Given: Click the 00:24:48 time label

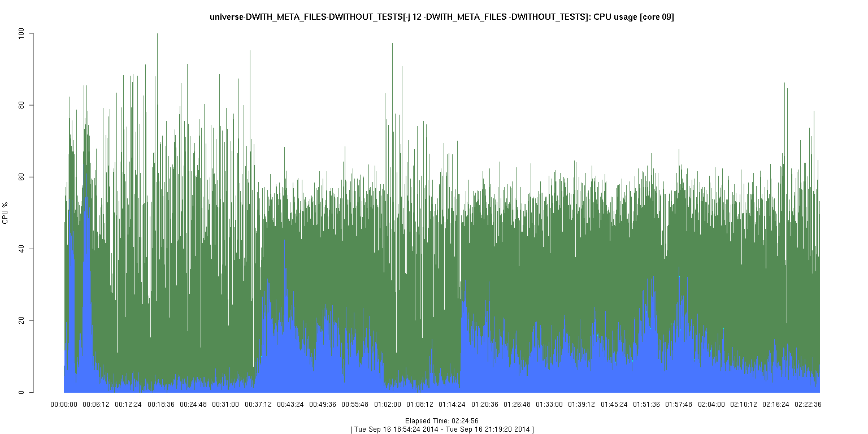Looking at the screenshot, I should pyautogui.click(x=193, y=405).
